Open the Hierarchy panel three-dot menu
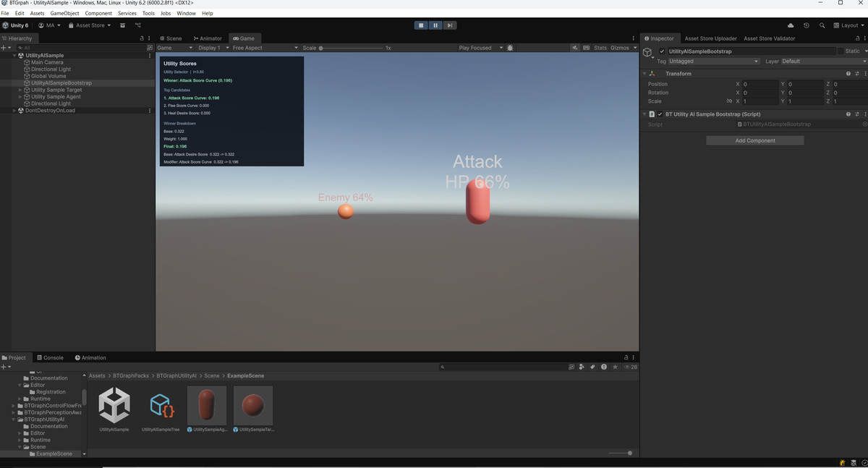The width and height of the screenshot is (868, 468). (x=149, y=38)
